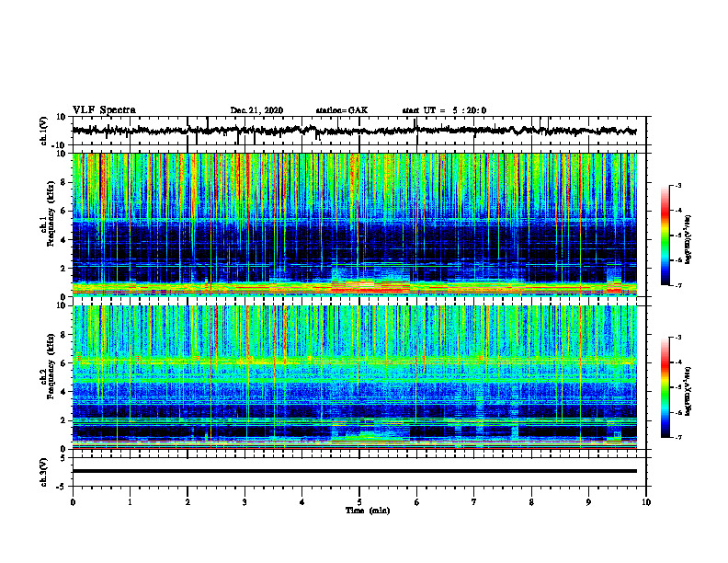This screenshot has height=563, width=728.
Task: Click the "8" tick on ch.1 frequency axis
Action: tap(63, 182)
